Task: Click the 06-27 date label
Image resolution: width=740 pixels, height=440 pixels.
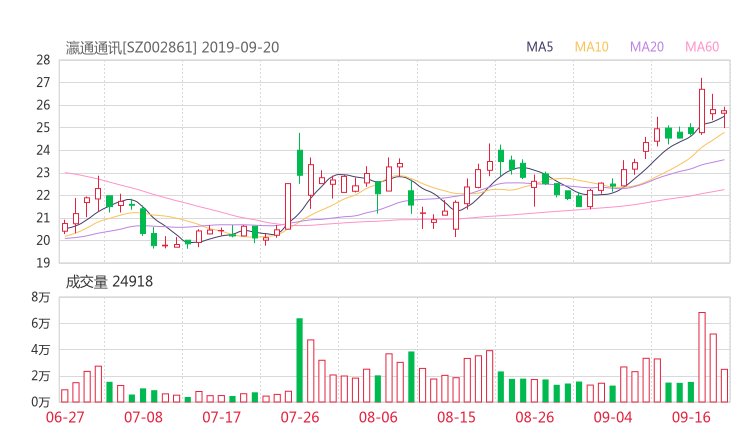Action: [65, 417]
